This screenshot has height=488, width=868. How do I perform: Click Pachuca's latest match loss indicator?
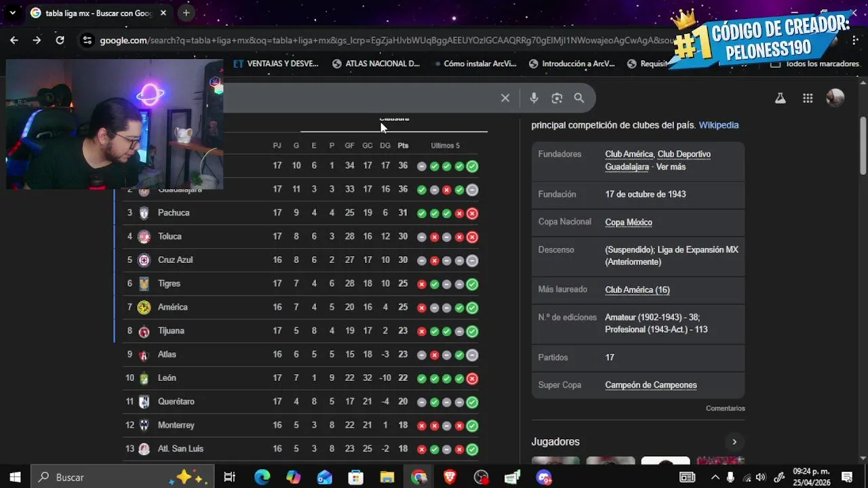coord(472,213)
